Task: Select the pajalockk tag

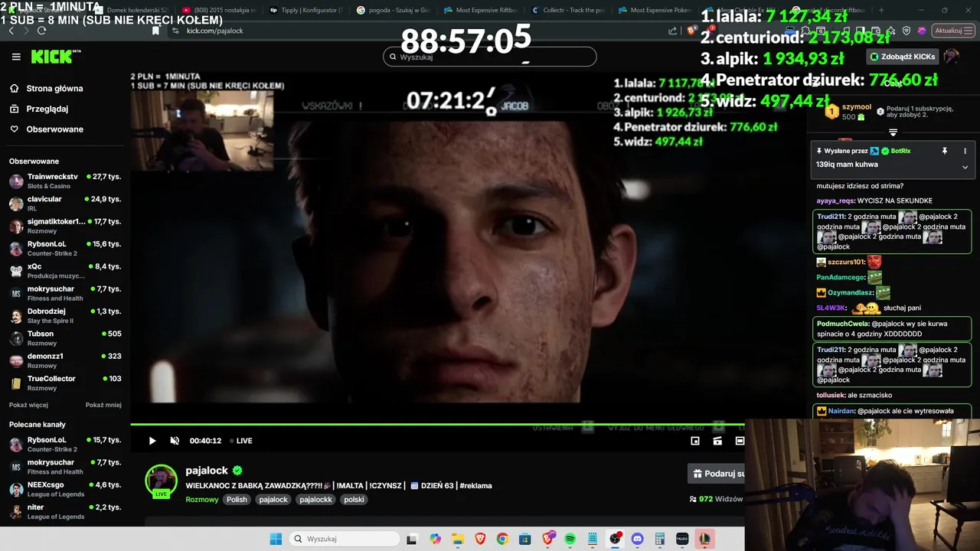Action: coord(315,500)
